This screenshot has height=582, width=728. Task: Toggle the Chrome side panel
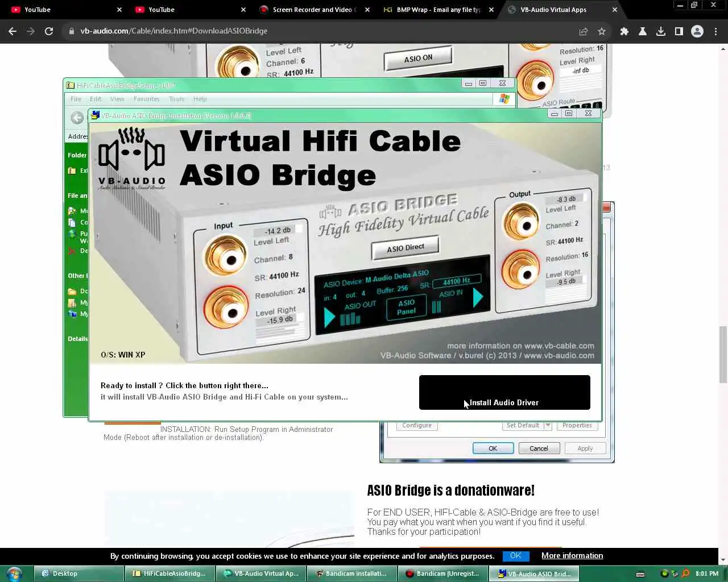click(x=679, y=31)
